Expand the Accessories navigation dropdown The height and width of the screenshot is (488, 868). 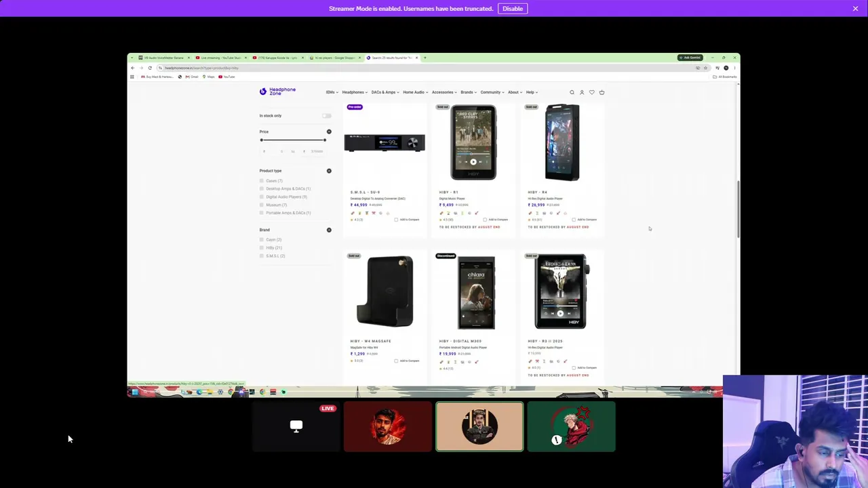pos(444,92)
